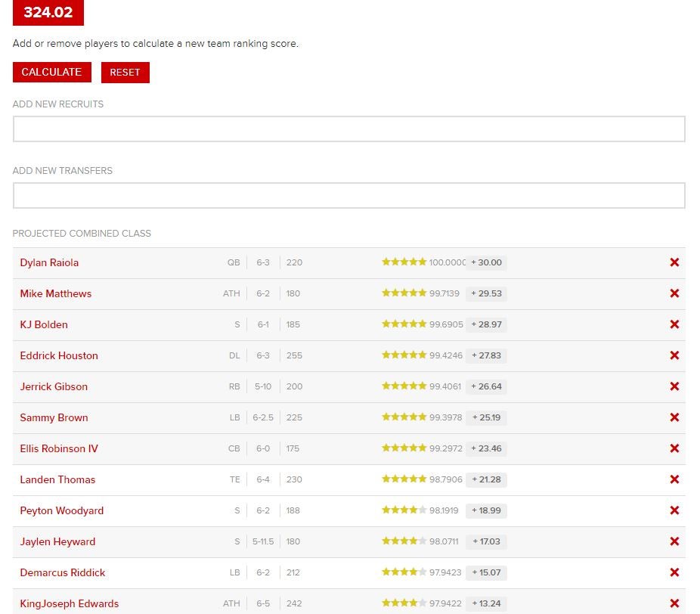This screenshot has width=700, height=614.
Task: Delete Ellis Robinson IV from list
Action: [674, 448]
